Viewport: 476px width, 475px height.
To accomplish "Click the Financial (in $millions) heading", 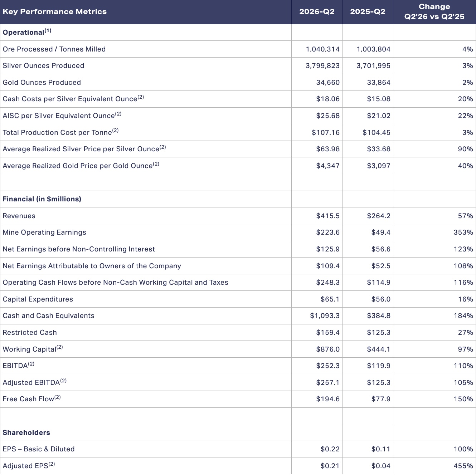I will point(42,199).
